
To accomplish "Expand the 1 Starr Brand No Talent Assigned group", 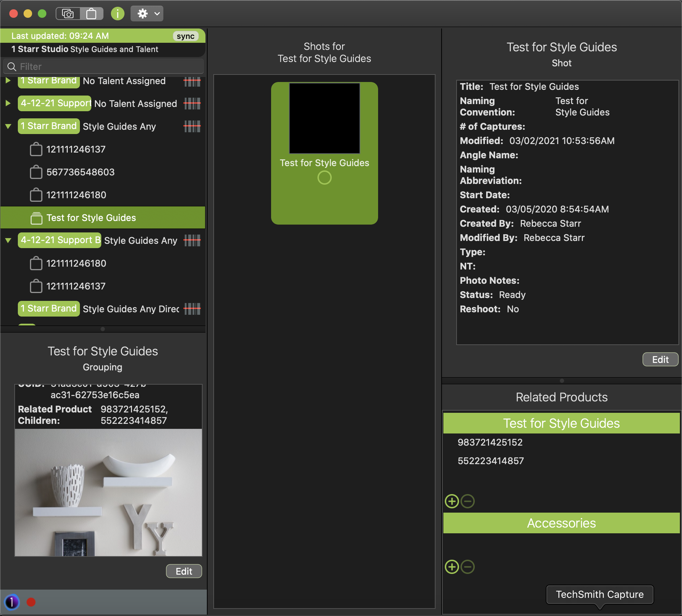I will point(8,81).
